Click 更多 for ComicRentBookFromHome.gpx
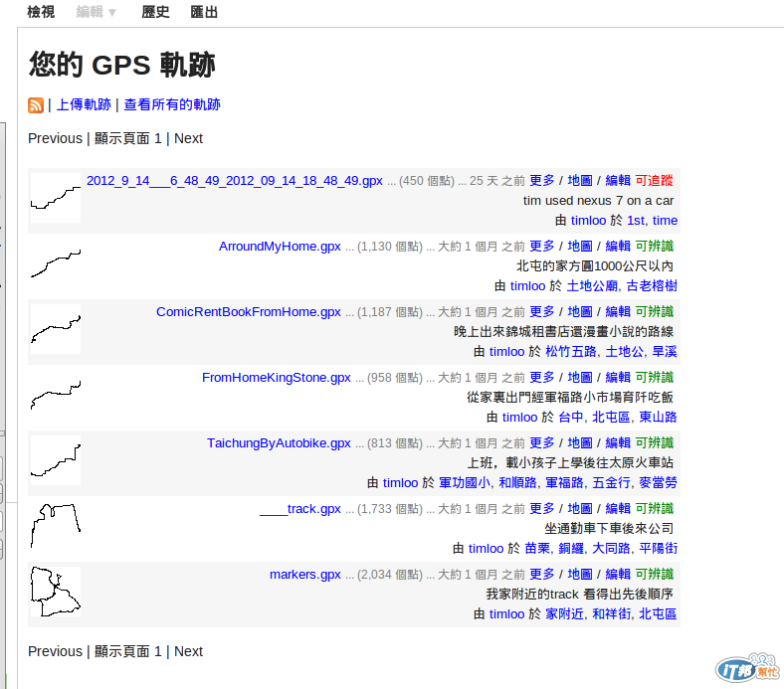 tap(542, 312)
